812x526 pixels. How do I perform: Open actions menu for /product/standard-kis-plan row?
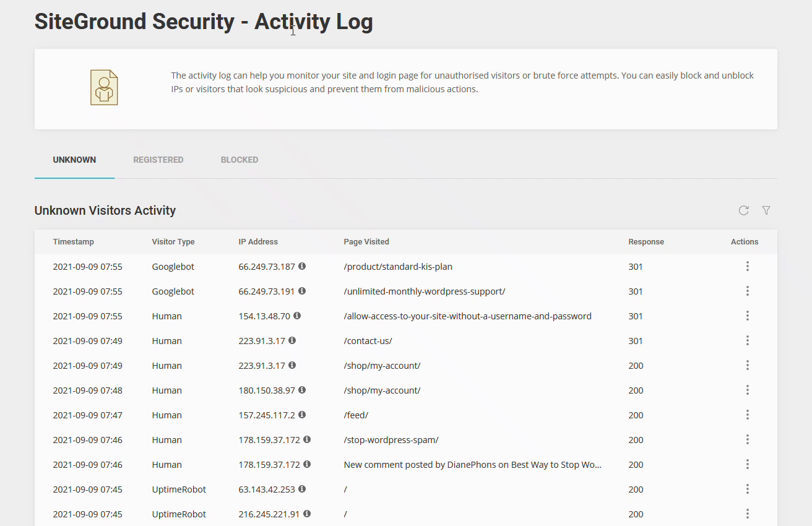coord(748,266)
